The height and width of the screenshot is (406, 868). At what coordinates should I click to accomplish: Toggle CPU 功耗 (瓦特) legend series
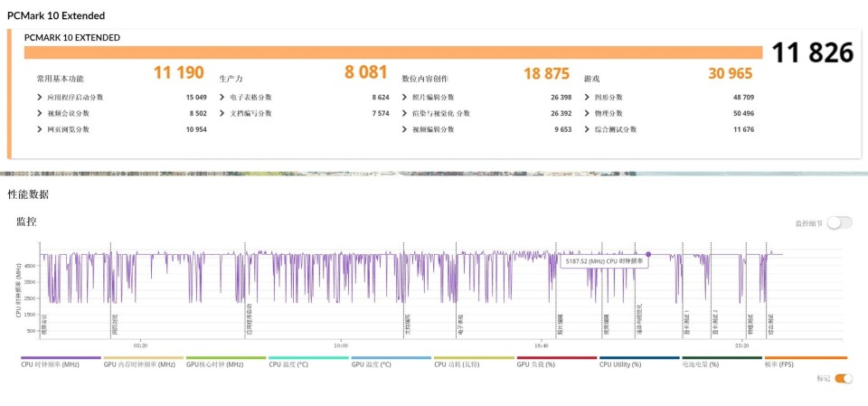point(474,362)
